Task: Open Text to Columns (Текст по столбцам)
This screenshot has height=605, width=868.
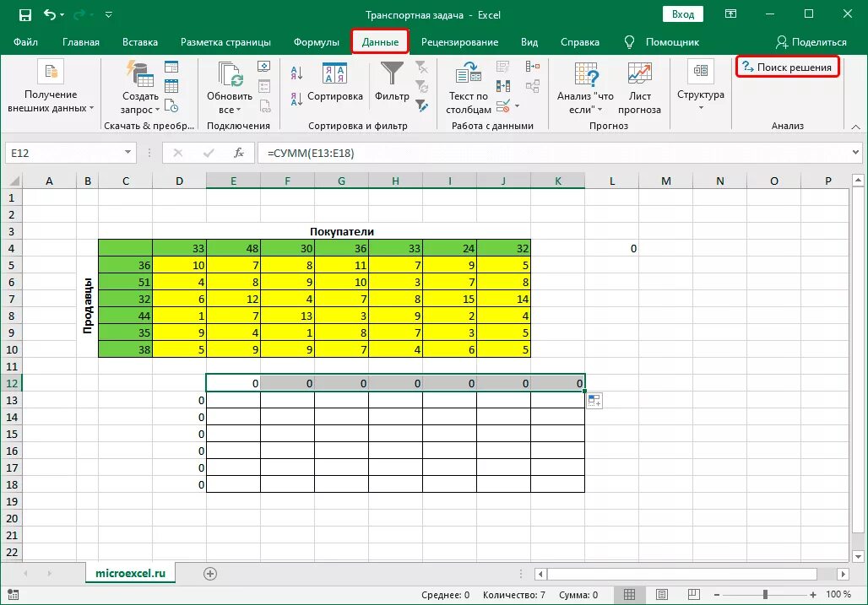Action: click(x=469, y=88)
